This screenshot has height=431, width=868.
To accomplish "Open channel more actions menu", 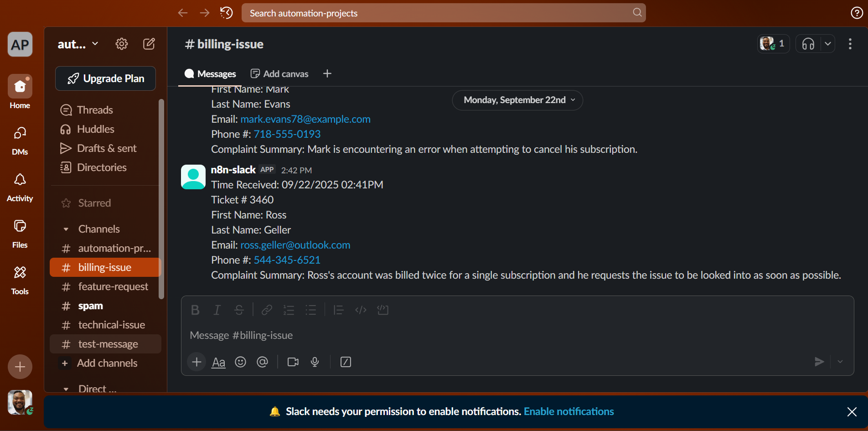I will click(850, 44).
